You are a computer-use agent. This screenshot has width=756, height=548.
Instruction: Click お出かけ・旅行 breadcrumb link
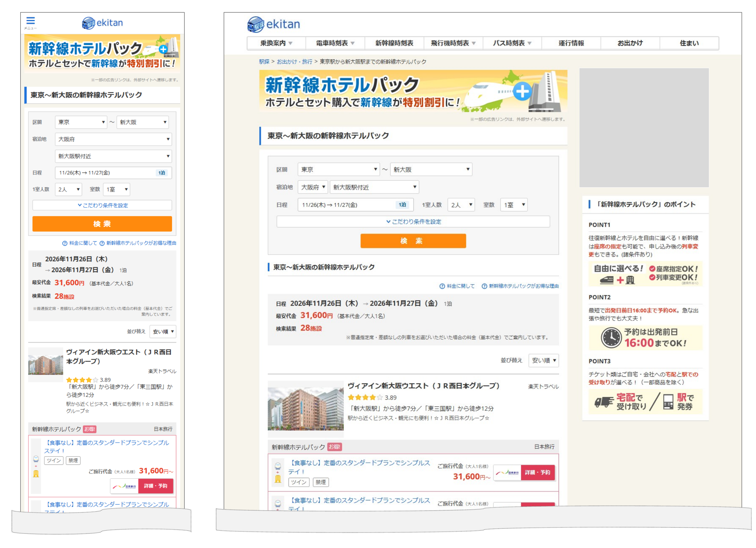point(294,62)
